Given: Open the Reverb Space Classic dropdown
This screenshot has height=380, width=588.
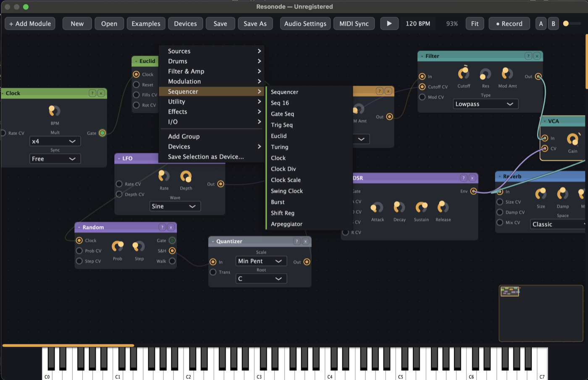Looking at the screenshot, I should [559, 224].
